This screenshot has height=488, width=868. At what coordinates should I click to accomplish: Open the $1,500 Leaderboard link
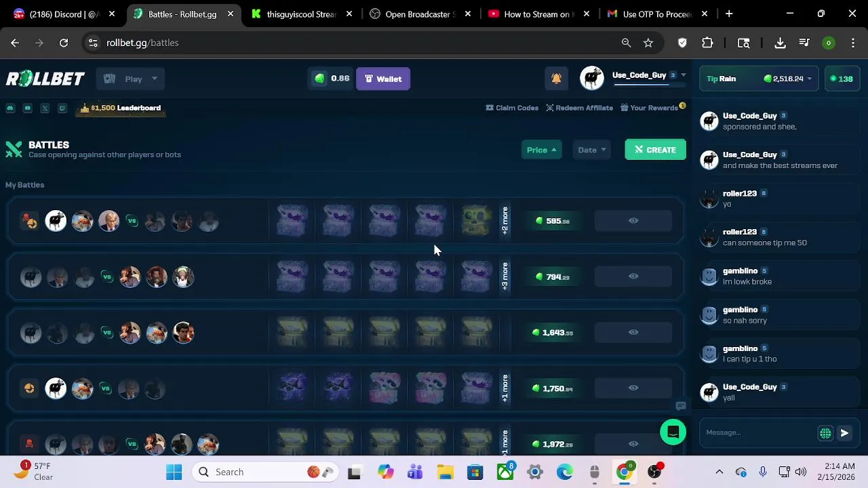pos(121,108)
